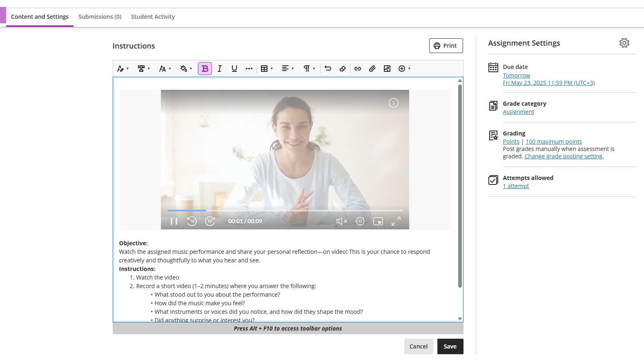The image size is (644, 364).
Task: Pause the video playback
Action: [x=174, y=221]
